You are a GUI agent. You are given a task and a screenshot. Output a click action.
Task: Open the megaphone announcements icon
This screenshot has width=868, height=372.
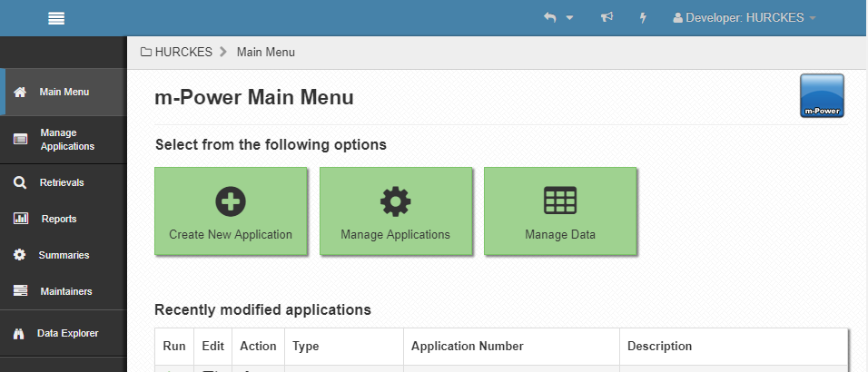pos(607,18)
